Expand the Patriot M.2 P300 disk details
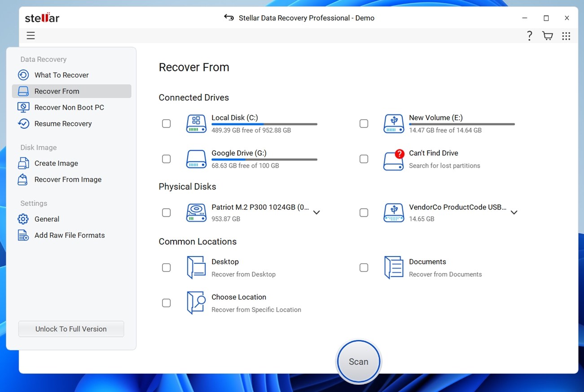 (316, 213)
